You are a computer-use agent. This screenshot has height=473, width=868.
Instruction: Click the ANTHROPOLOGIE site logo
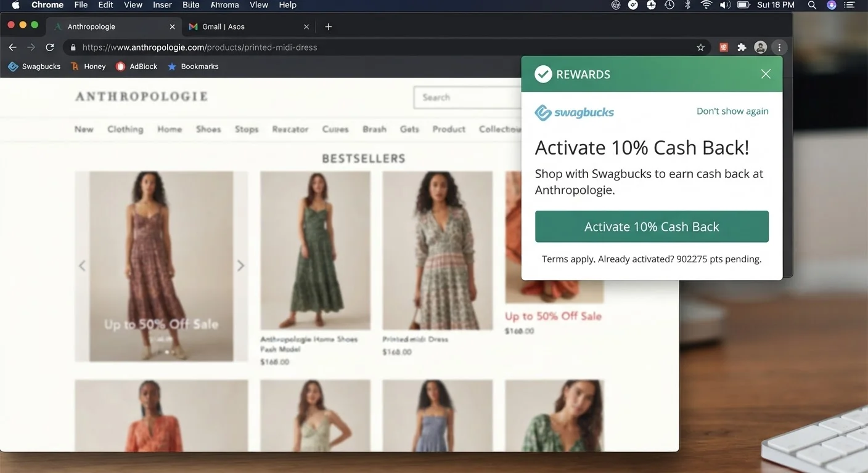(x=141, y=97)
